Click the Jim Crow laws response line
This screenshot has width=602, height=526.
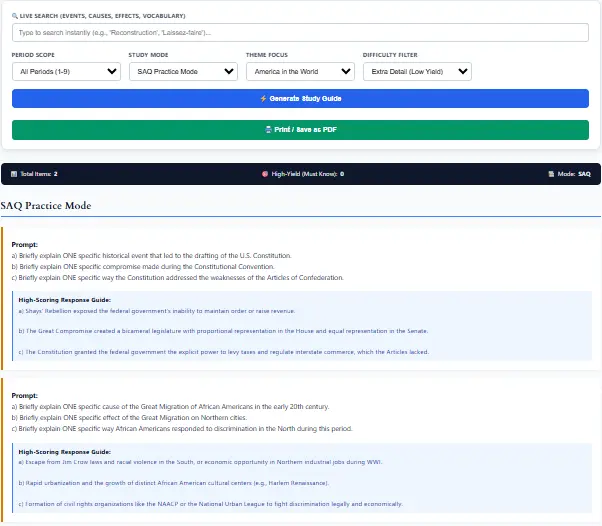coord(200,462)
